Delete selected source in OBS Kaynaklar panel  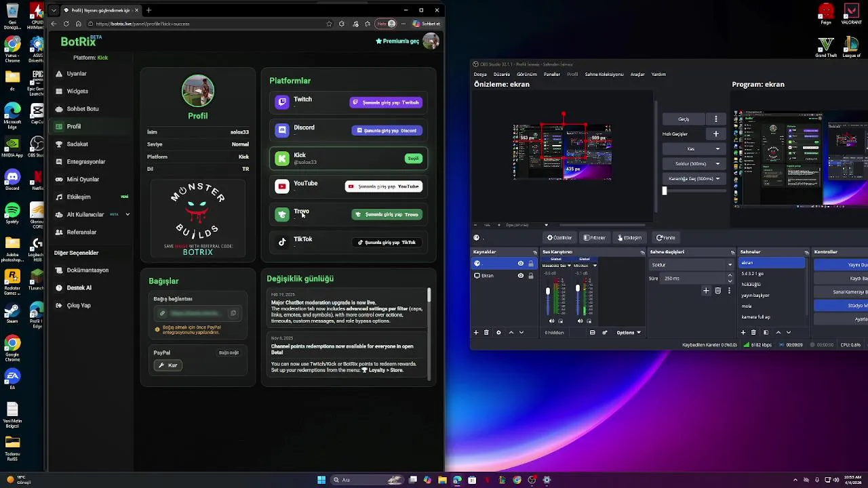point(486,332)
